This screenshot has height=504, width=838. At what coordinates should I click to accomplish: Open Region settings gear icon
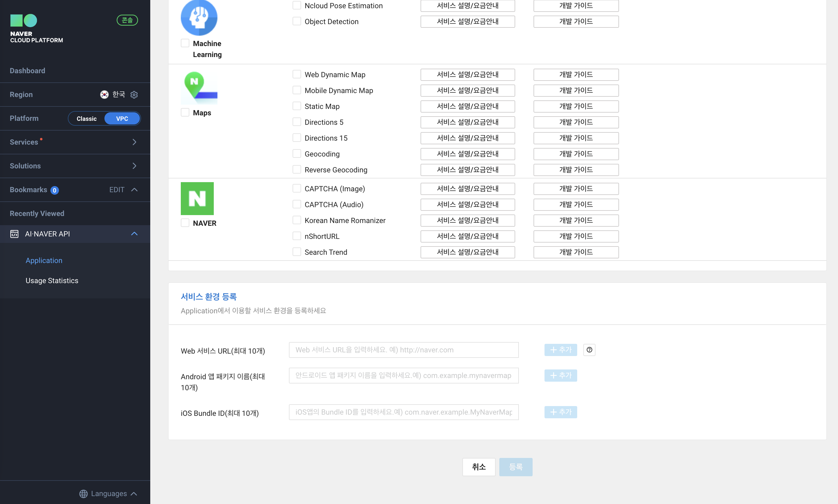[134, 94]
